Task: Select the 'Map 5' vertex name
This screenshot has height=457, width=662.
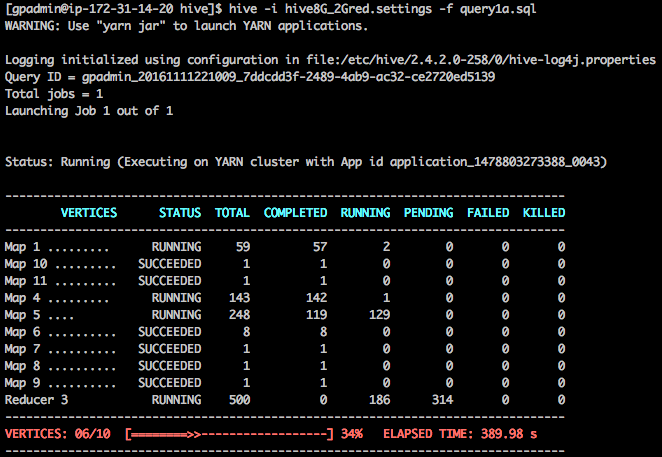Action: (x=22, y=315)
